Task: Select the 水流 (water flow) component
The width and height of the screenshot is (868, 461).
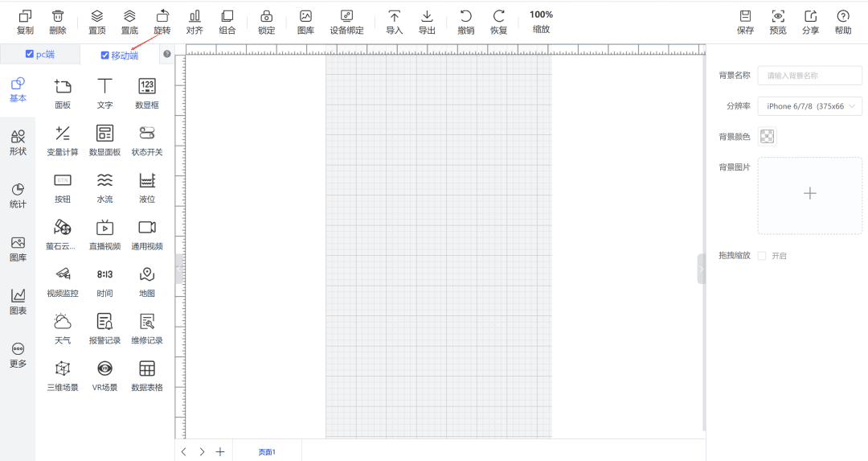Action: point(104,187)
